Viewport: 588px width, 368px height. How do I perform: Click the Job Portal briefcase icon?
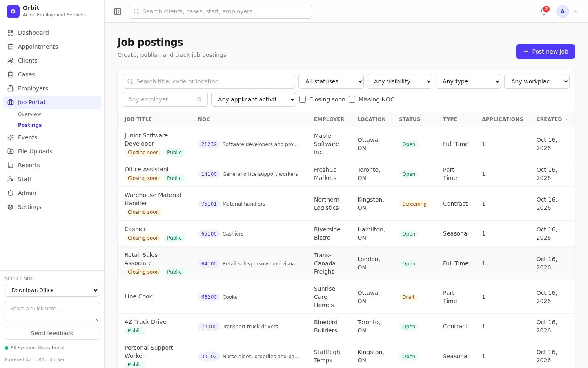pos(11,102)
